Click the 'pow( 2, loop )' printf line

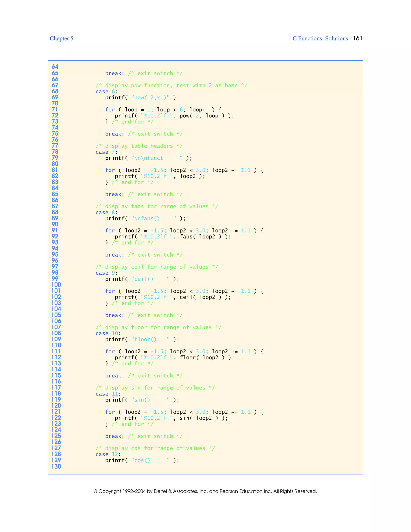point(174,116)
